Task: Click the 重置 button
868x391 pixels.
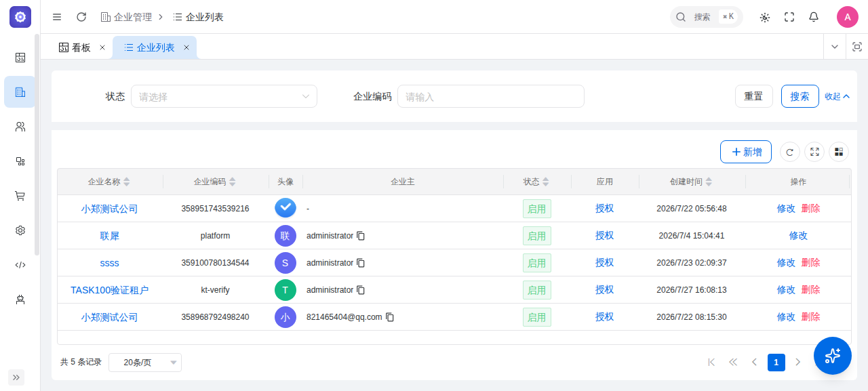Action: point(753,96)
